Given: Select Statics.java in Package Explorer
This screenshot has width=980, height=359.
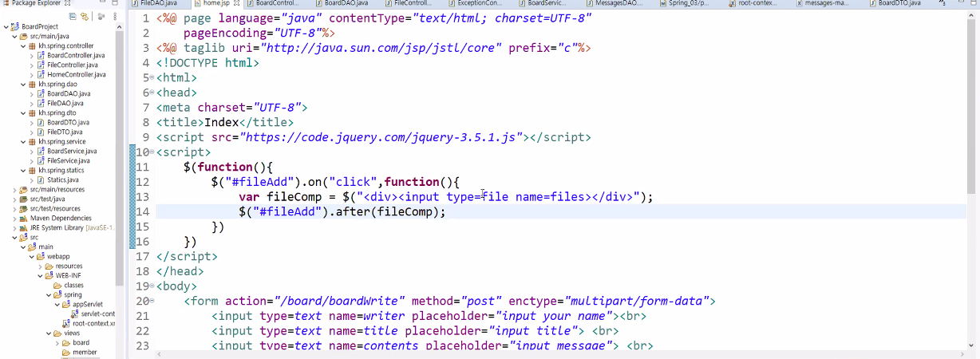Looking at the screenshot, I should 62,180.
